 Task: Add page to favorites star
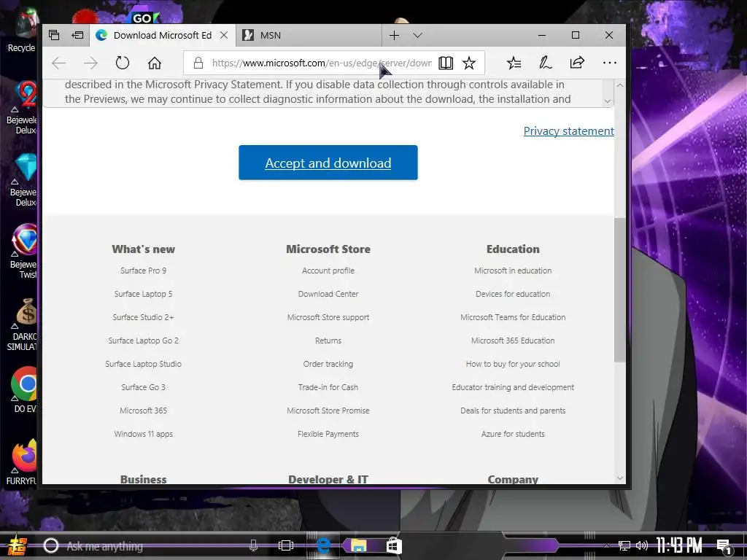469,63
